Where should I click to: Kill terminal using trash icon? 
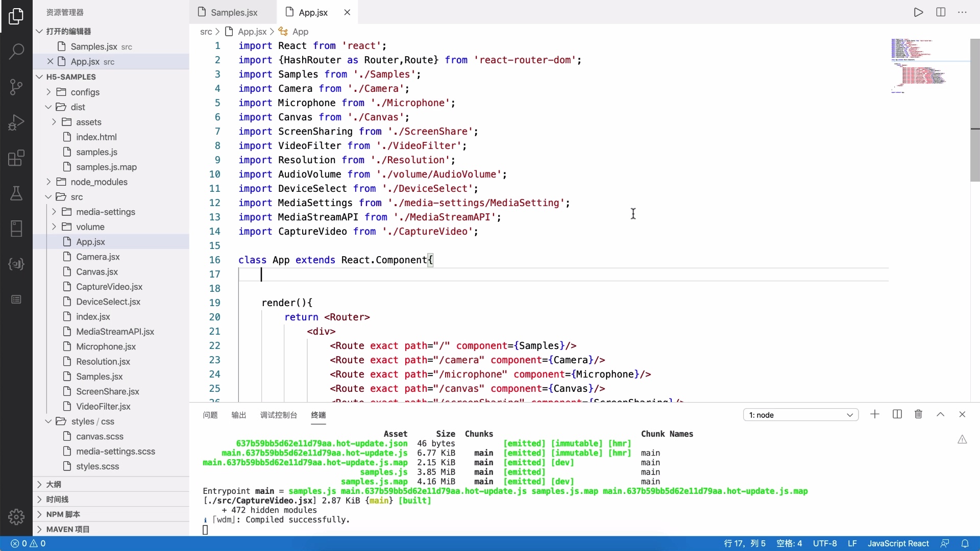(x=918, y=414)
